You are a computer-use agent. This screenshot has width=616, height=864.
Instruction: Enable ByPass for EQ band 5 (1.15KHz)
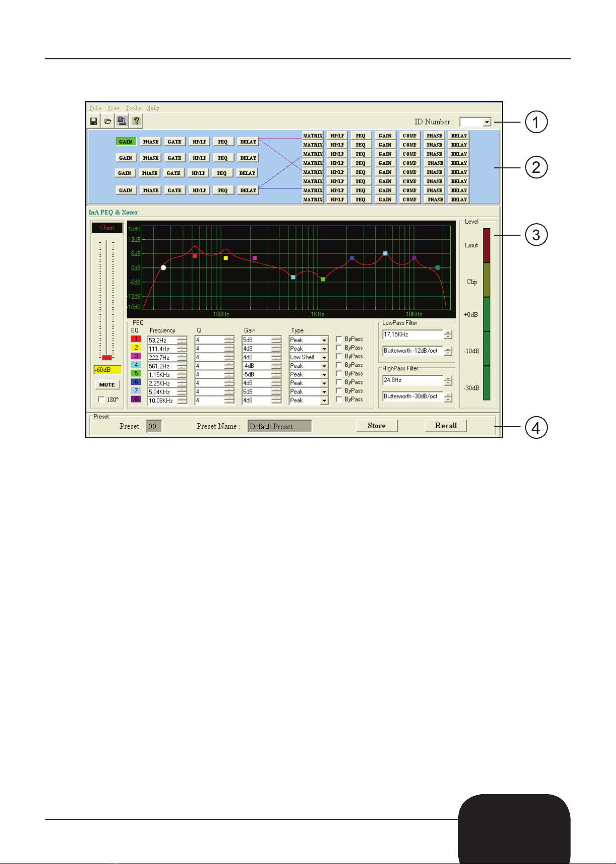coord(339,373)
